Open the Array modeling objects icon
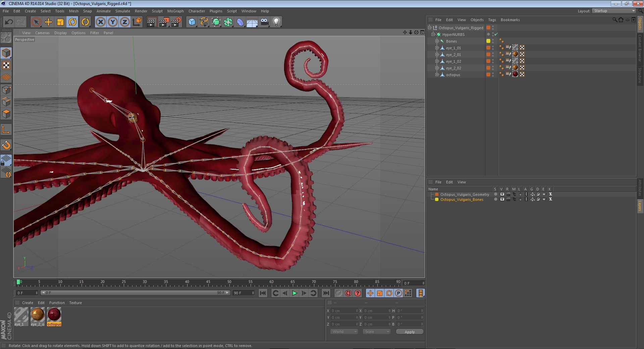The height and width of the screenshot is (349, 644). 228,22
